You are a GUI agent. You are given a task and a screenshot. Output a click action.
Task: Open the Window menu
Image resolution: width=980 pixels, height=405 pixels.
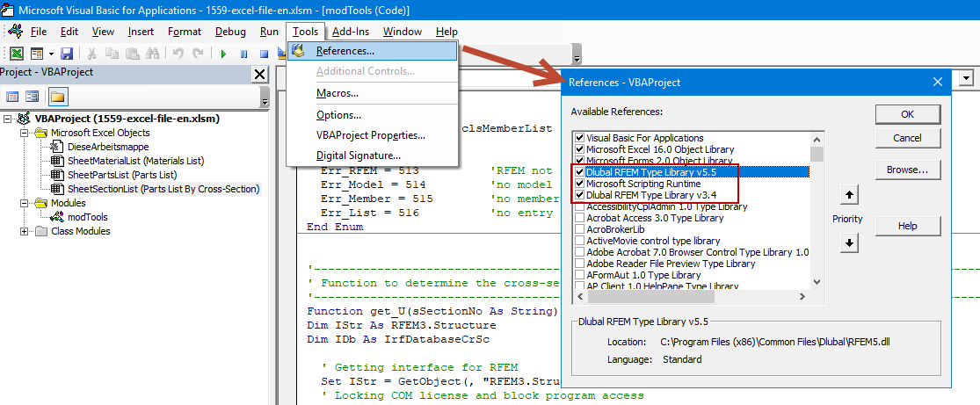[x=402, y=32]
